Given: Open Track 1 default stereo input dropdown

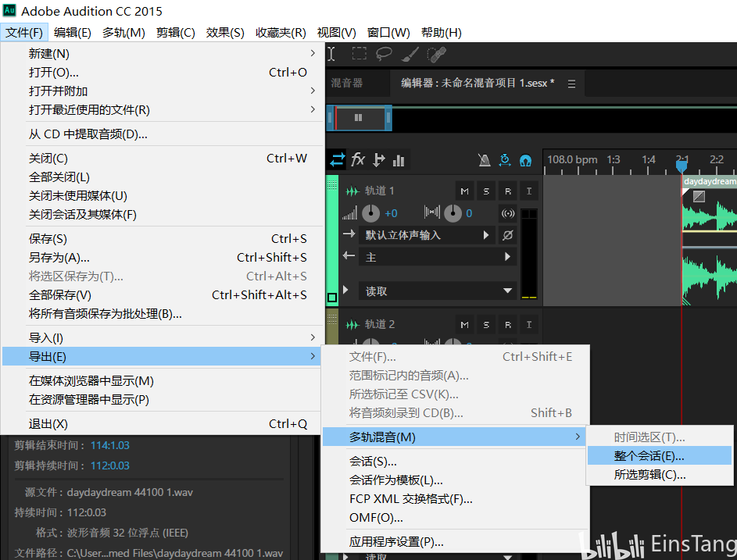Looking at the screenshot, I should (427, 235).
